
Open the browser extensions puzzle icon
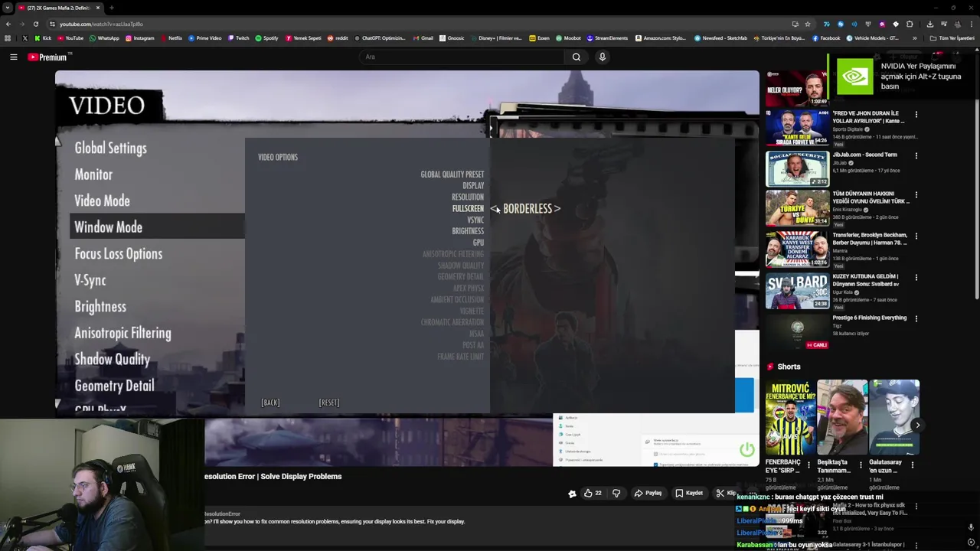[x=910, y=24]
